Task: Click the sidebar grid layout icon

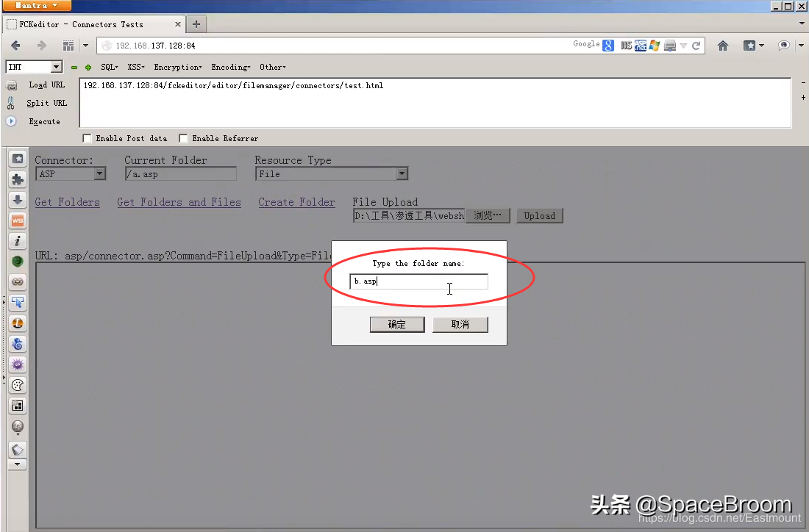Action: (18, 406)
